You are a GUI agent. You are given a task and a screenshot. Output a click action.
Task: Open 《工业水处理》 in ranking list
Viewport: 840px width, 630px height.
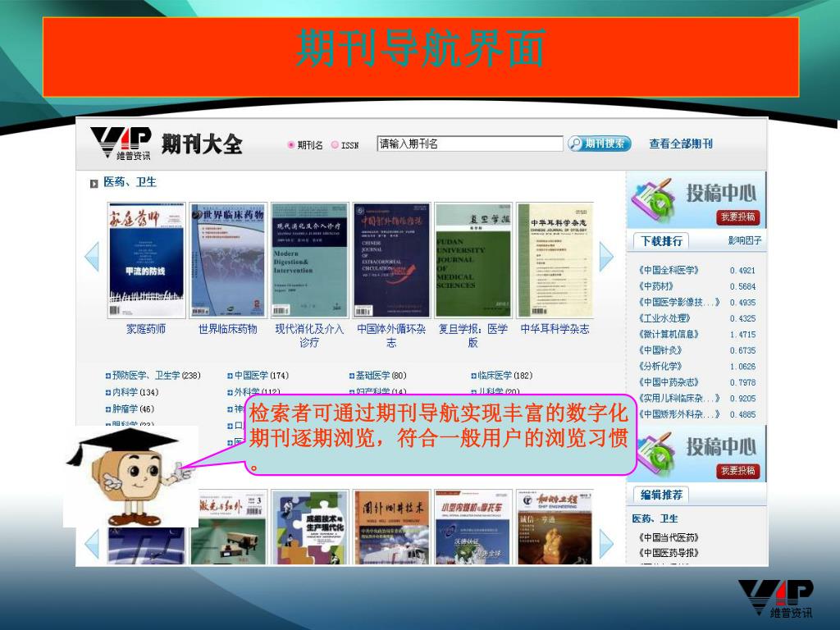(664, 318)
